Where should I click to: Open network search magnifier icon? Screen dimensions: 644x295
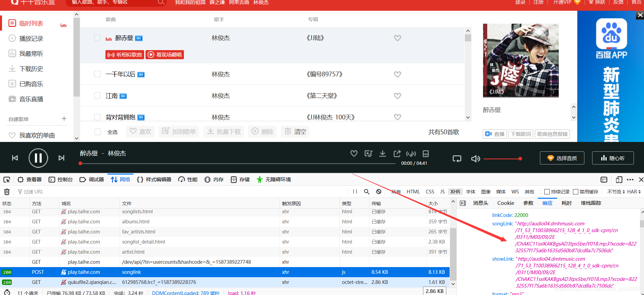(367, 192)
